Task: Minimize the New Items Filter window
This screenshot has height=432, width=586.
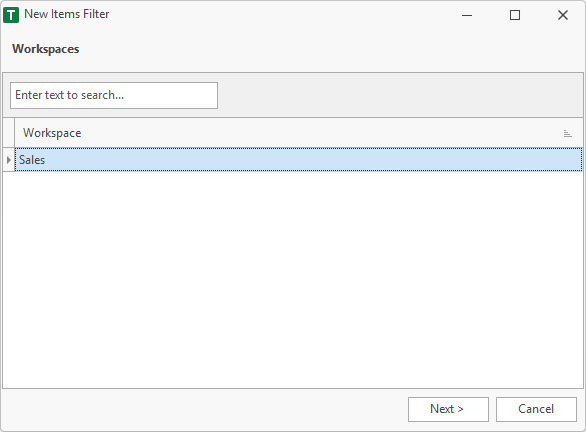Action: coord(467,15)
